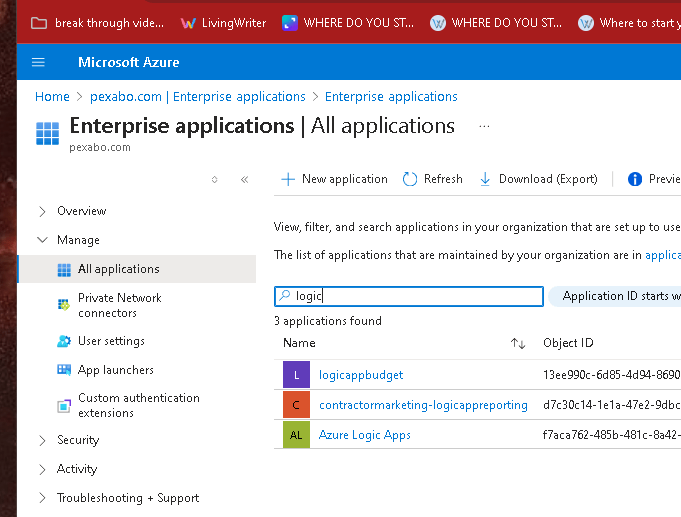Collapse the Manage section
The height and width of the screenshot is (517, 681).
[x=42, y=240]
